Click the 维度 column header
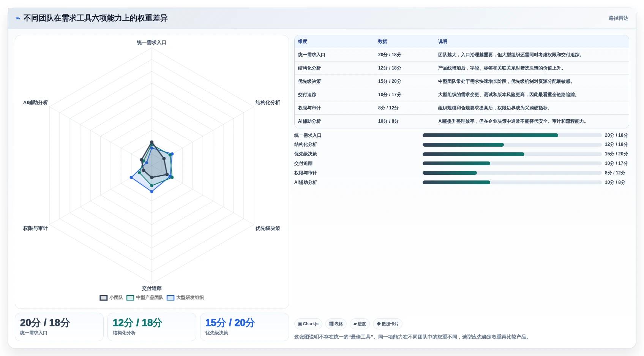The image size is (644, 356). 303,42
